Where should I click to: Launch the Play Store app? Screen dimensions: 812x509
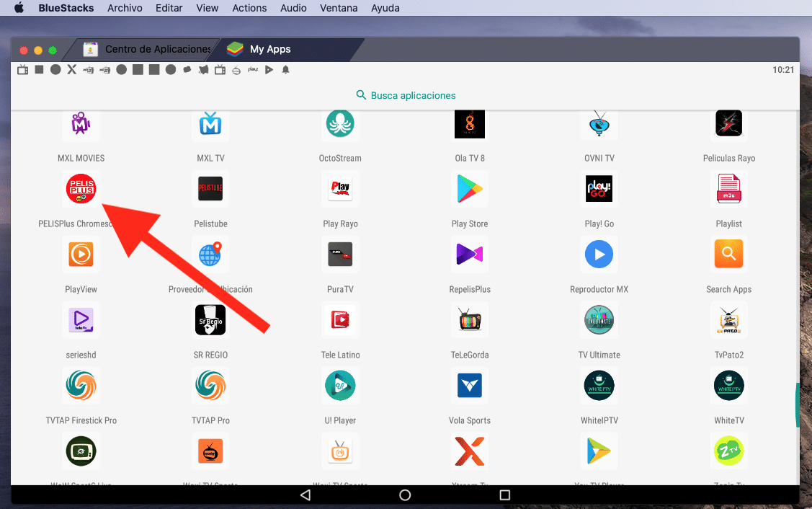[470, 189]
